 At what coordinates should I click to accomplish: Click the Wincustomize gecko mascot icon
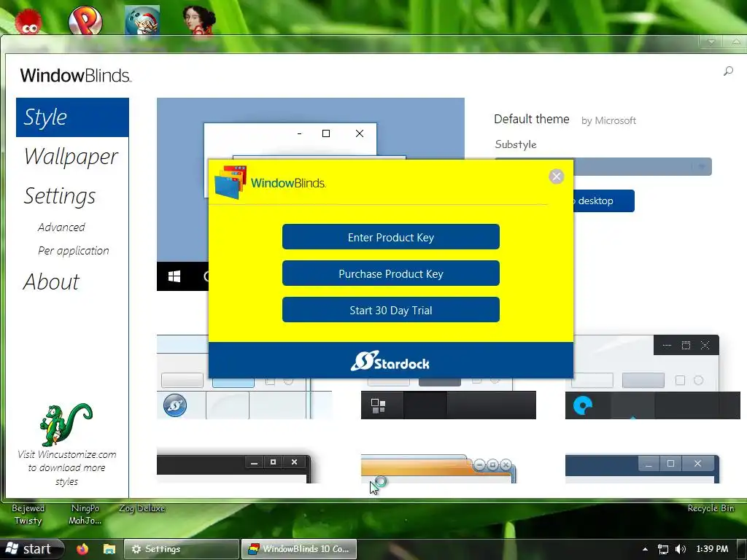pos(66,424)
